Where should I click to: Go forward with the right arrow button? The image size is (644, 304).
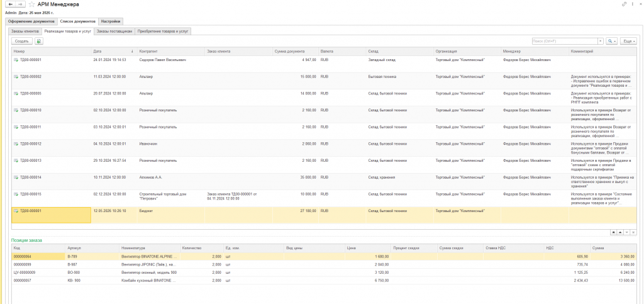click(x=19, y=4)
